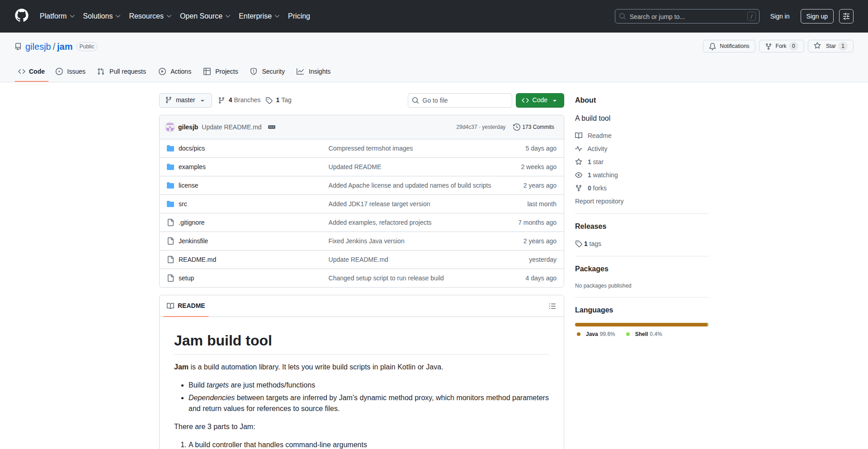Open the README table of contents icon

552,306
